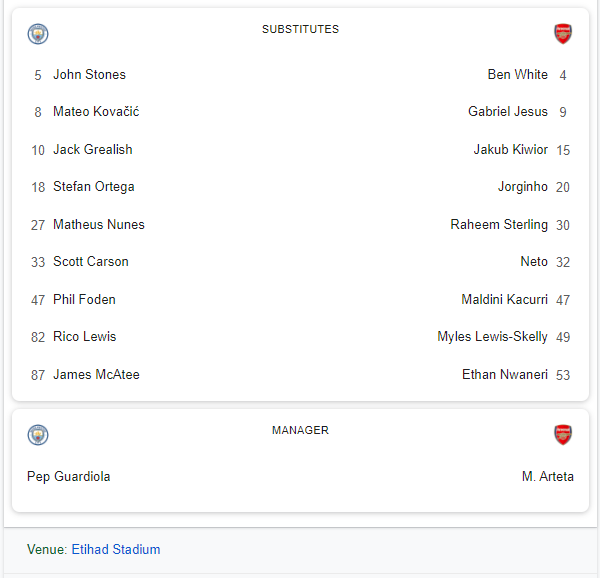Click Manchester City crest in Substitutes header
The height and width of the screenshot is (578, 600).
click(38, 34)
